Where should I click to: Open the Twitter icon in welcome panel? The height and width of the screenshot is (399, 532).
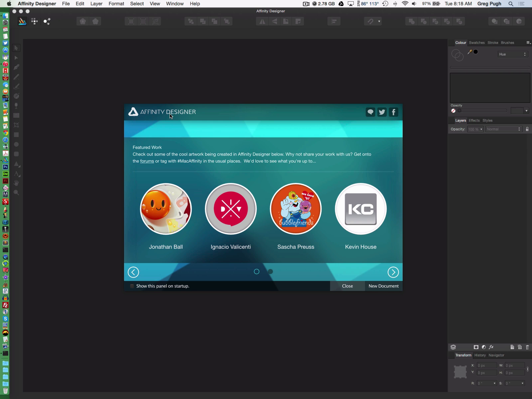382,112
